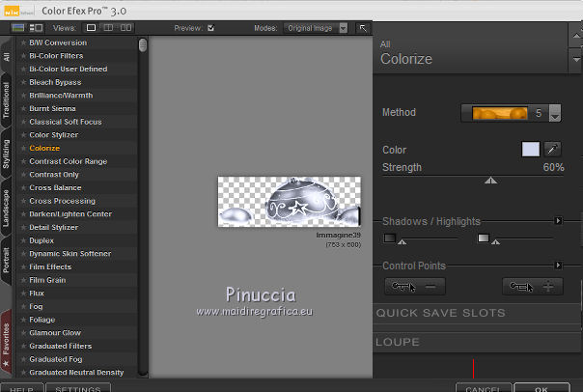Toggle favorite star for Colorize
583x392 pixels.
[23, 148]
